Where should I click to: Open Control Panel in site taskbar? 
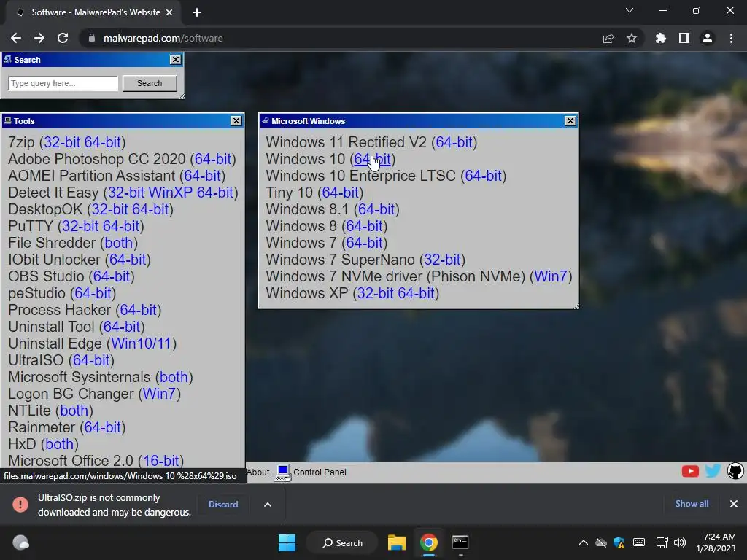(x=311, y=472)
